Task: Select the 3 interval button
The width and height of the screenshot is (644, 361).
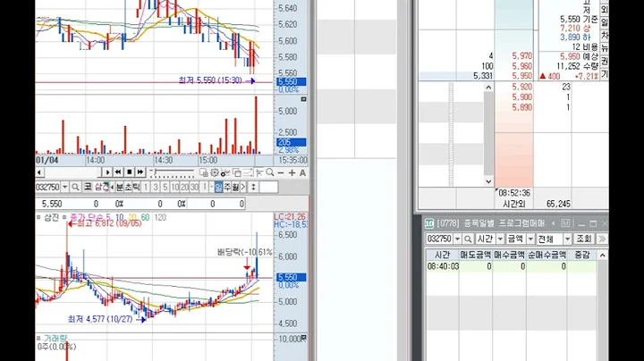Action: pos(156,187)
